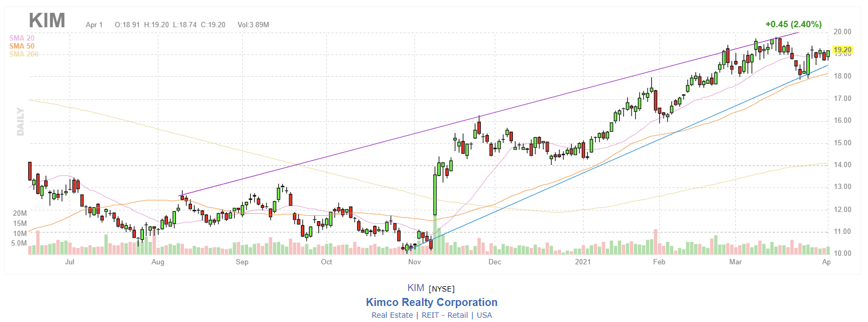Click the 20.00 price axis label
Screen dimensions: 868x322
[842, 32]
